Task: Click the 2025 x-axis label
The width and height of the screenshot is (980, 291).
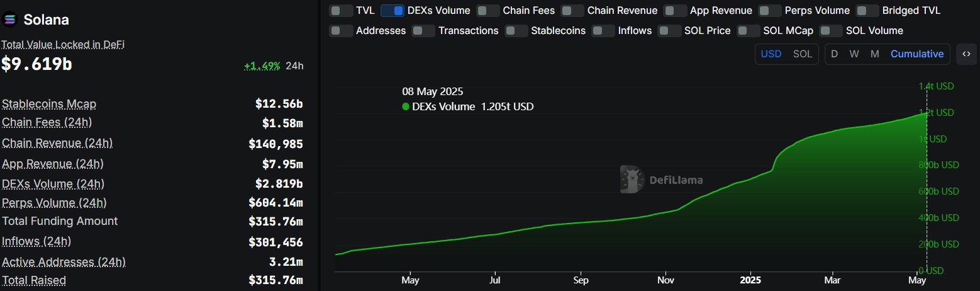Action: click(750, 280)
